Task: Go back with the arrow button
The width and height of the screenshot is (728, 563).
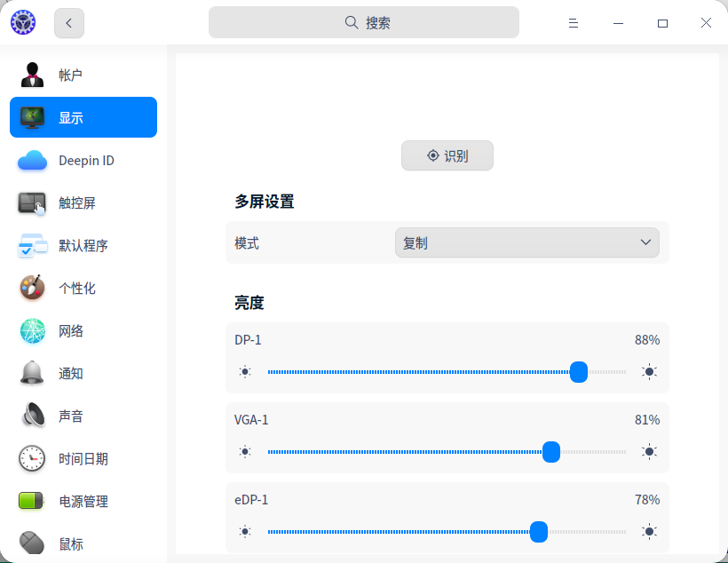Action: (x=69, y=23)
